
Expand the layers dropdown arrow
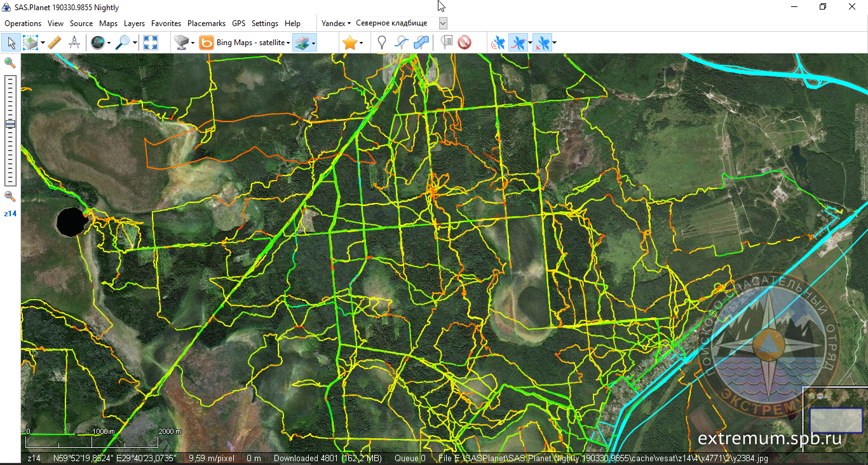pos(314,43)
